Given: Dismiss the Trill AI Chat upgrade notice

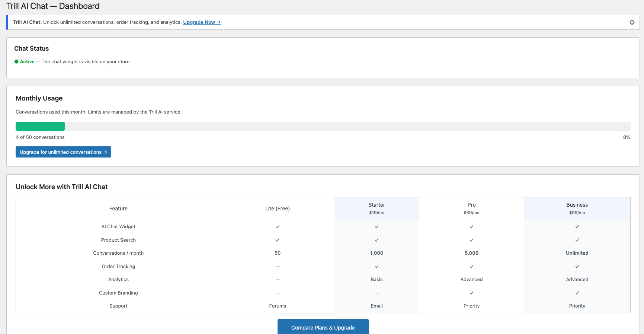Looking at the screenshot, I should click(x=632, y=22).
